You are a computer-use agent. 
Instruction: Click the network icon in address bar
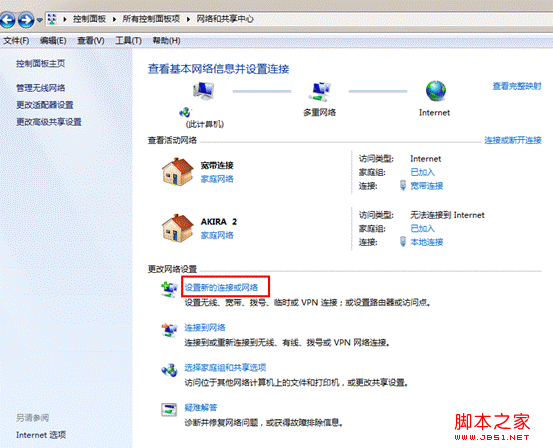coord(52,19)
